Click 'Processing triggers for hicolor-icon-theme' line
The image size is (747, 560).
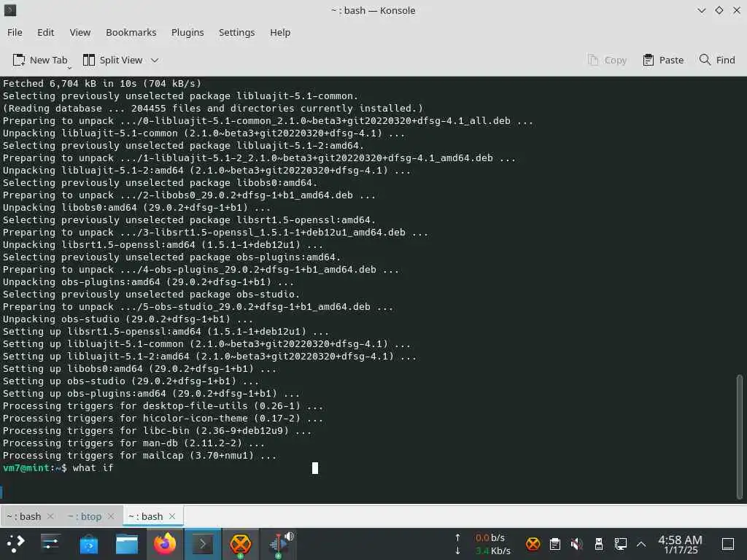point(163,418)
